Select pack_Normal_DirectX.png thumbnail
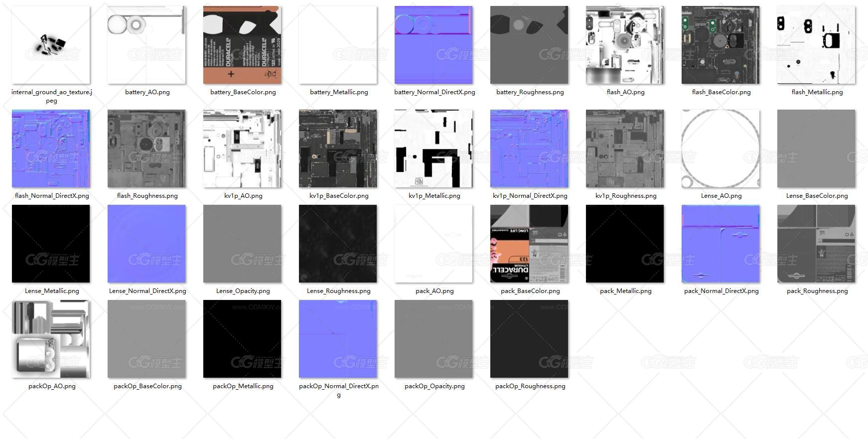 tap(721, 244)
